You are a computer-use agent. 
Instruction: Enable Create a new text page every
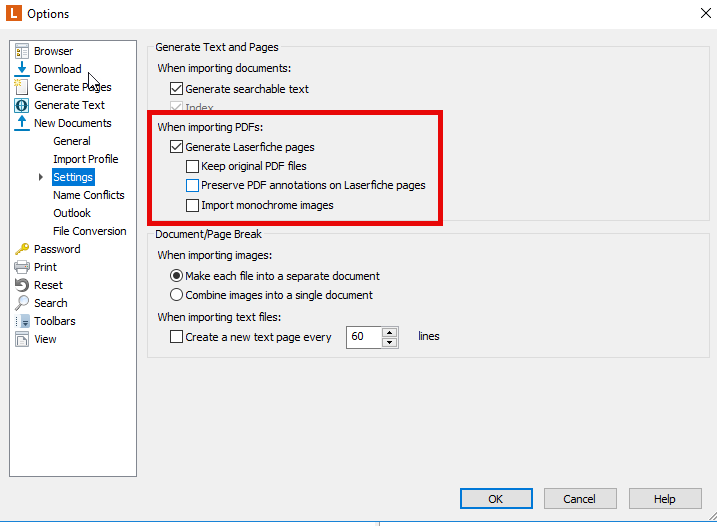(x=176, y=337)
